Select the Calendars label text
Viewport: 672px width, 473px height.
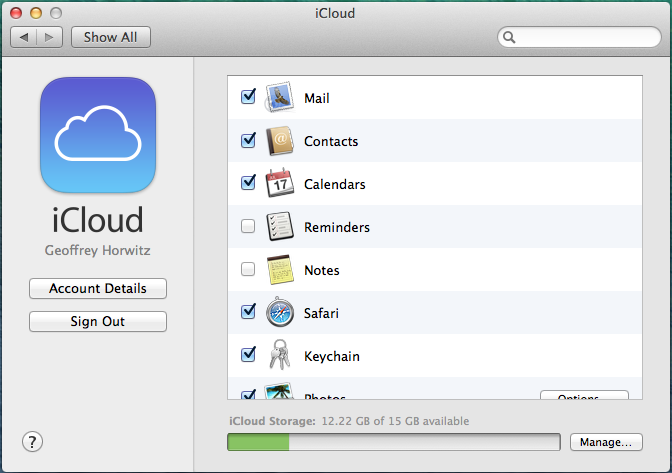click(x=335, y=184)
